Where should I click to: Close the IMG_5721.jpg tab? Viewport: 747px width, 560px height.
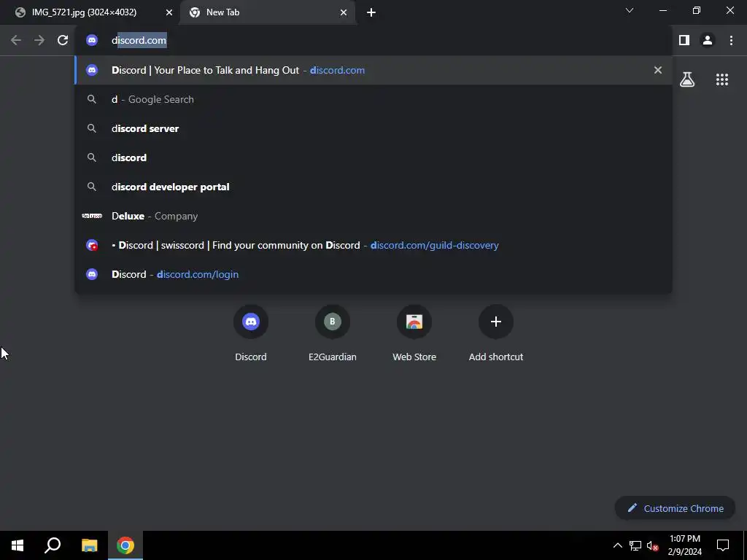(x=169, y=13)
